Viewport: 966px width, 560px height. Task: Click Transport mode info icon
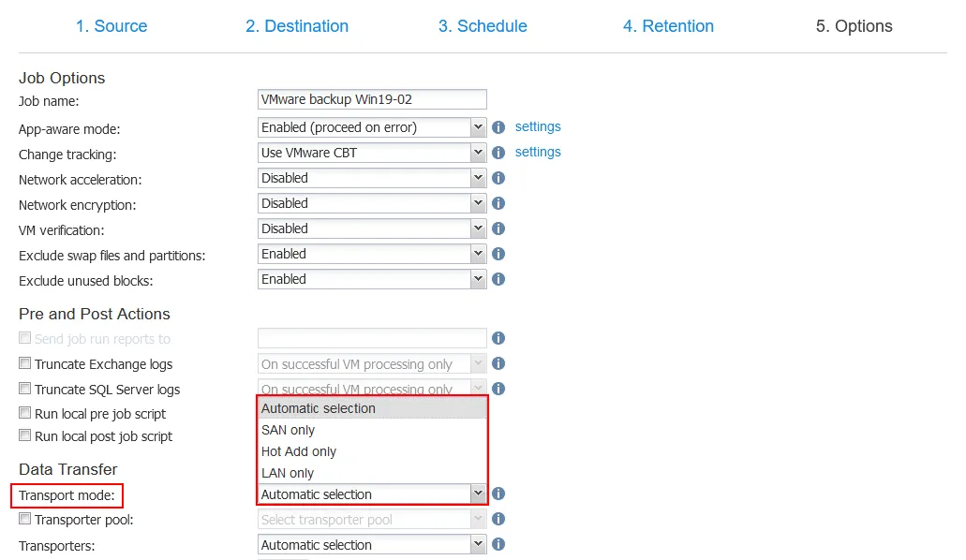point(498,494)
